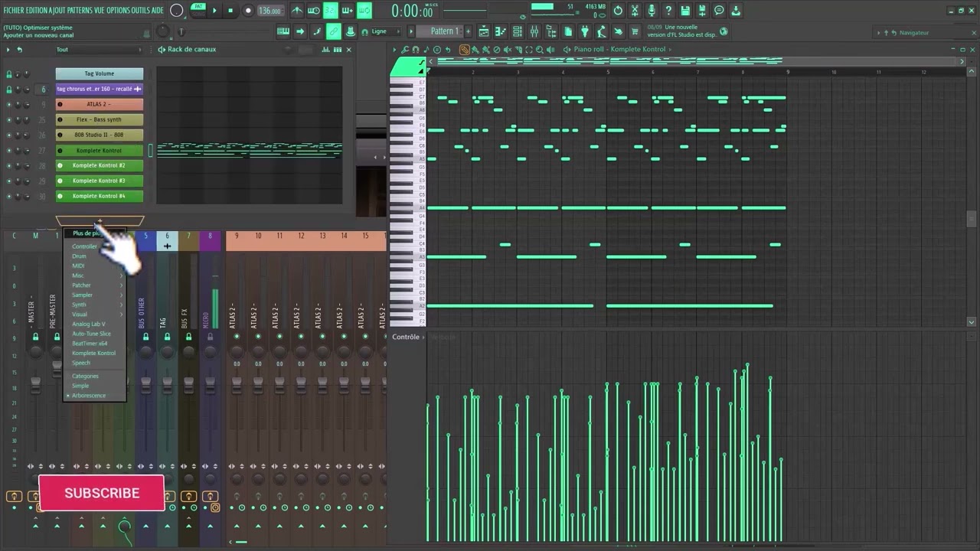Click the save project floppy icon
Viewport: 980px width, 551px height.
click(685, 11)
